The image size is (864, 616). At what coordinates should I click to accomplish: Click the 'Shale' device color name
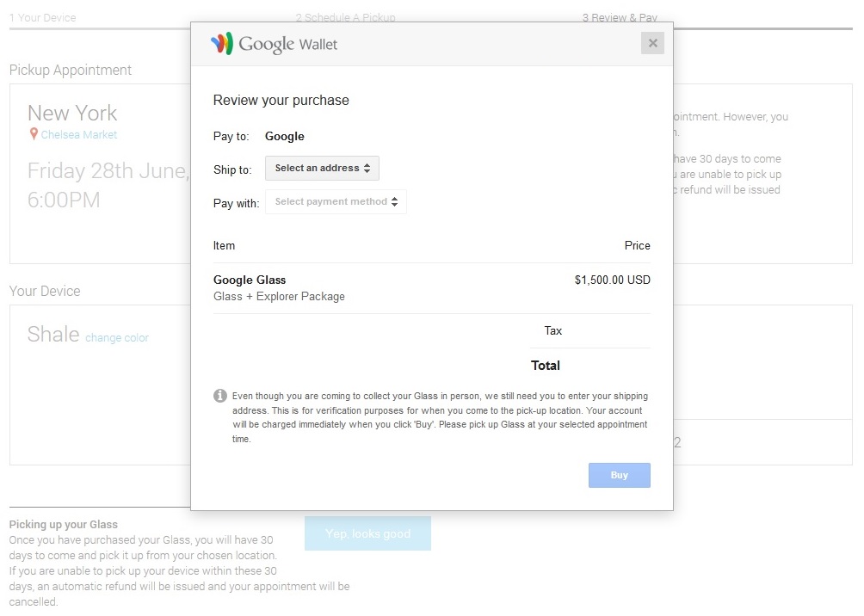tap(53, 335)
